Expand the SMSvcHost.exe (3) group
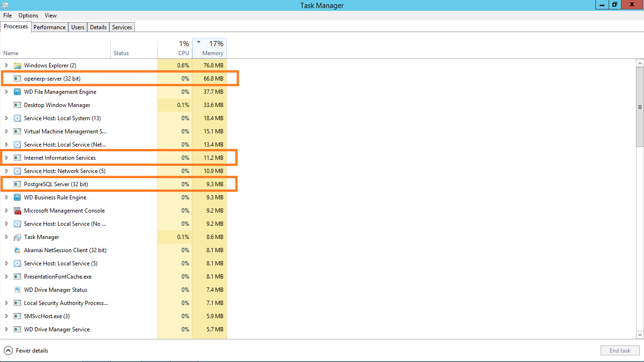 click(x=7, y=316)
